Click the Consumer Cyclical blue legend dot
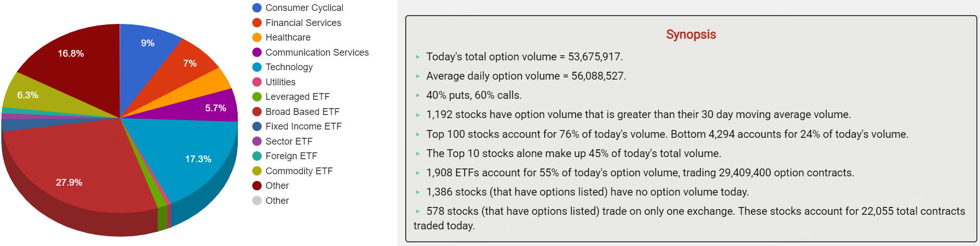 [257, 8]
